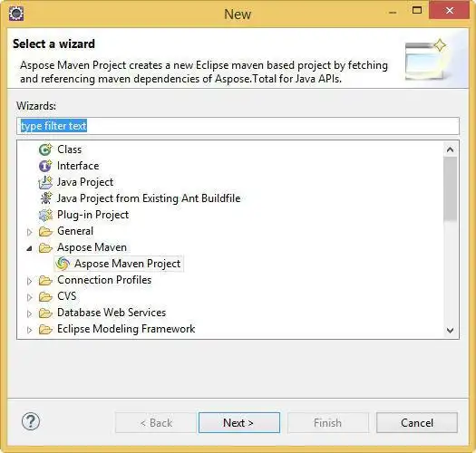Viewport: 476px width, 453px height.
Task: Click the scroll up arrow in wizard list
Action: (451, 149)
